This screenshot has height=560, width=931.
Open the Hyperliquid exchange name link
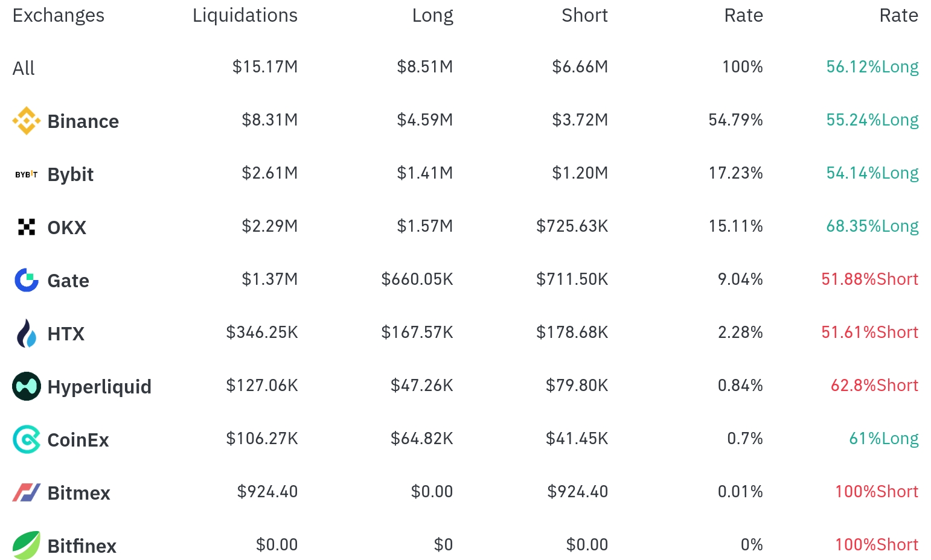point(99,387)
